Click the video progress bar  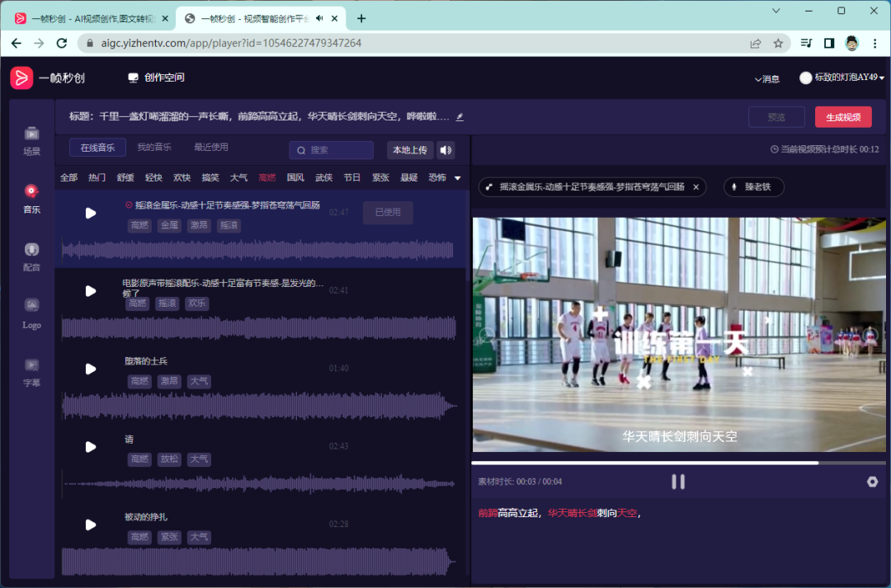(x=660, y=463)
